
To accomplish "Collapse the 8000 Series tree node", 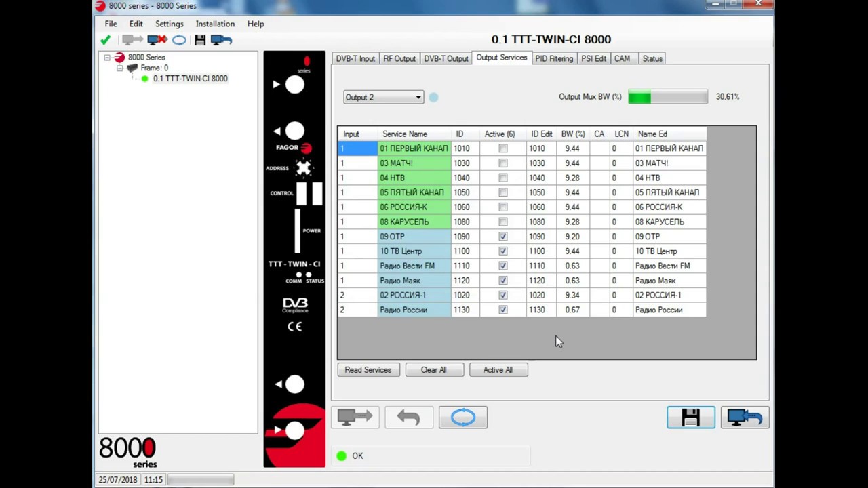I will pyautogui.click(x=107, y=58).
